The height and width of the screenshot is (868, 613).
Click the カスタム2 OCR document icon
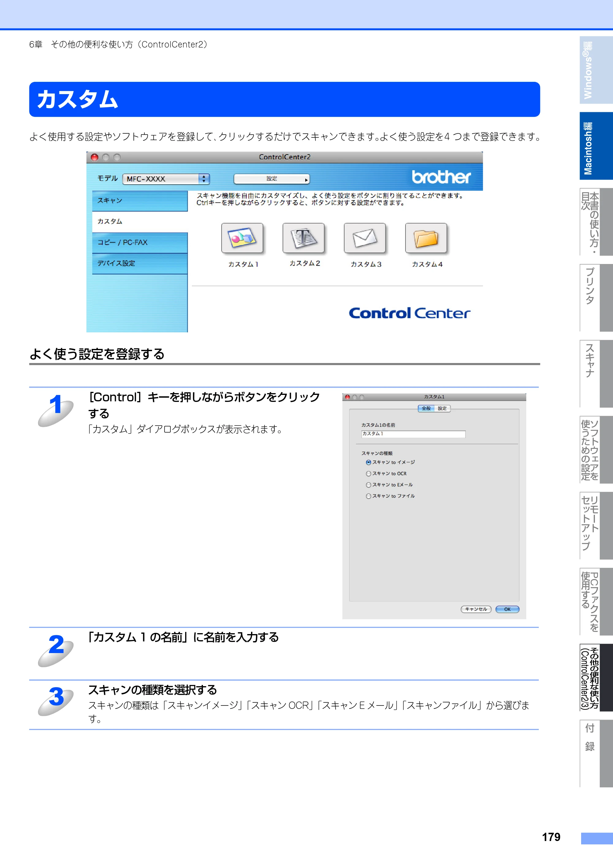[303, 238]
